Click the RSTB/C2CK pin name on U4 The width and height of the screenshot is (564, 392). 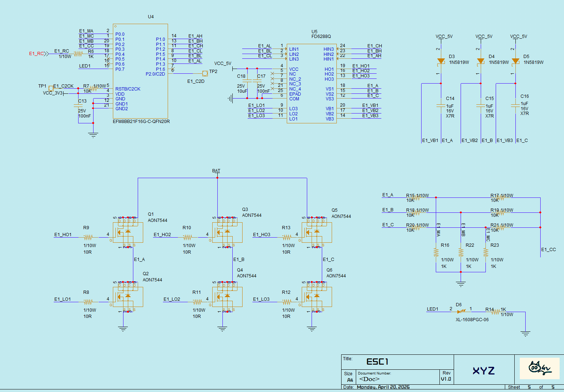click(128, 89)
